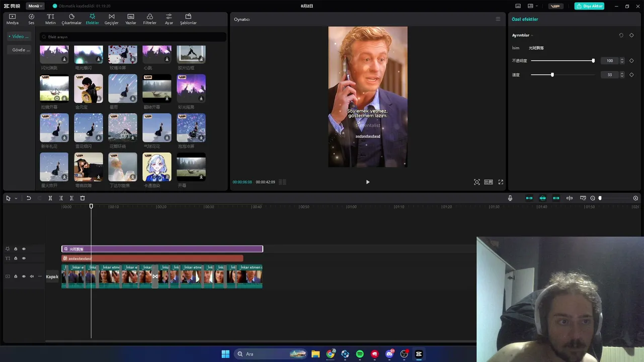Mute the main video track
The width and height of the screenshot is (644, 362).
[x=32, y=277]
